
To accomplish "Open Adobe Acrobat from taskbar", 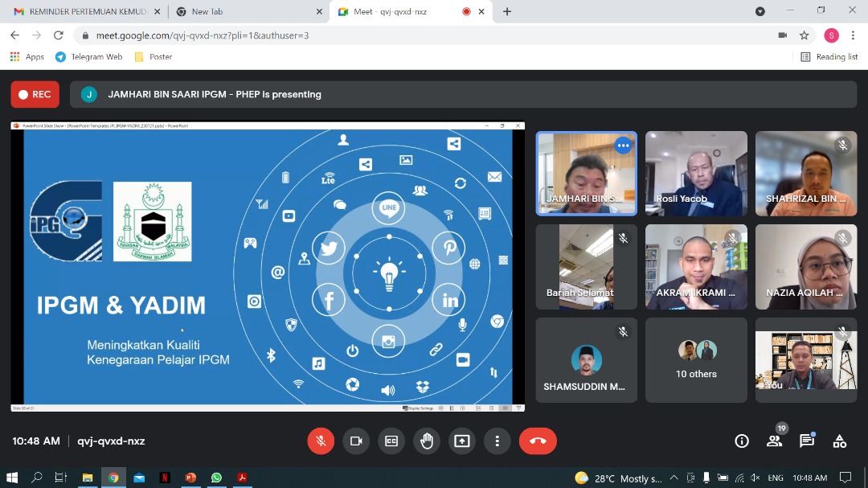I will pyautogui.click(x=242, y=478).
